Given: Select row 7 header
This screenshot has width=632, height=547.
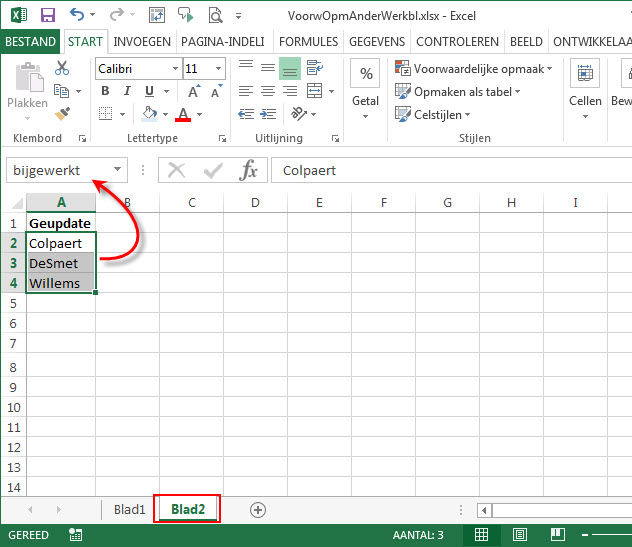Looking at the screenshot, I should tap(13, 344).
